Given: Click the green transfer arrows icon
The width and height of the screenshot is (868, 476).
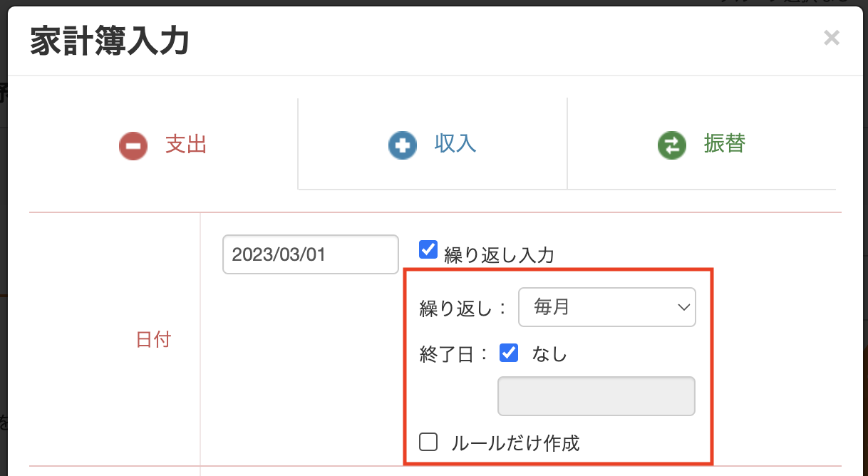Looking at the screenshot, I should click(671, 146).
